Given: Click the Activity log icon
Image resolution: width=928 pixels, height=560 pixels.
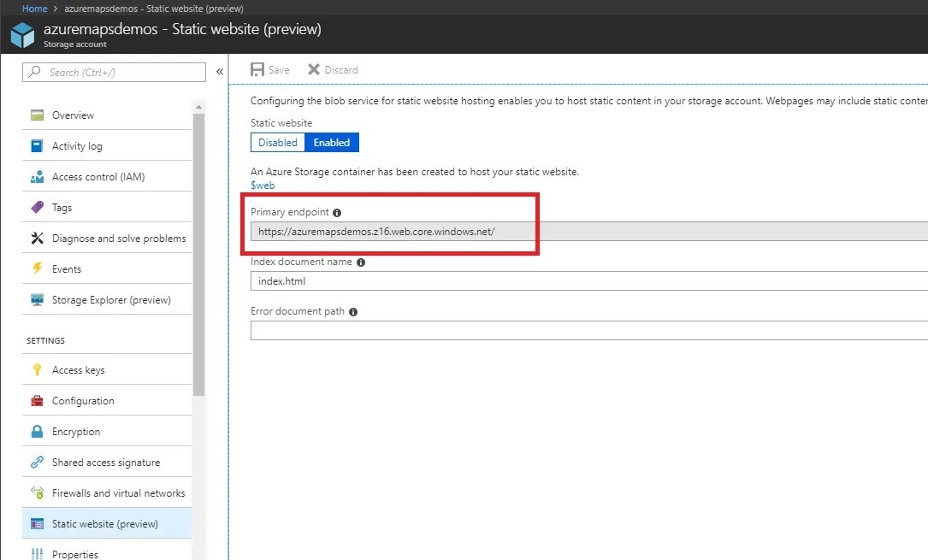Looking at the screenshot, I should click(x=37, y=145).
